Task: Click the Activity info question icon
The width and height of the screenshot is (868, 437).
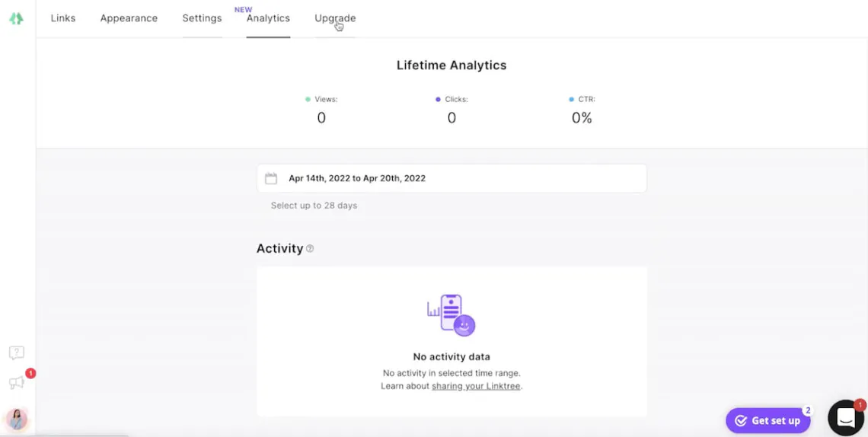Action: 310,249
